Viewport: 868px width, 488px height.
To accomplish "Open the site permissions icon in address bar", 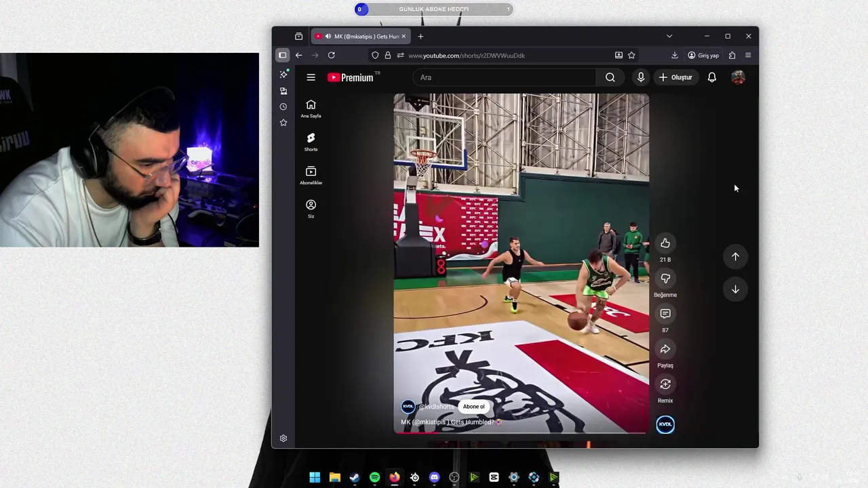I will (x=400, y=56).
